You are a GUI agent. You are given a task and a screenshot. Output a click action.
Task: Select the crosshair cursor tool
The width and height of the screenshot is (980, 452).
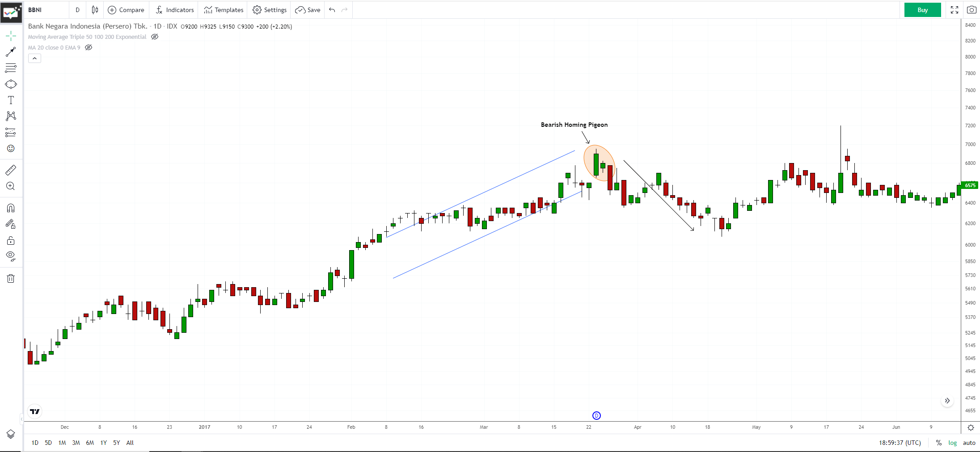coord(11,36)
